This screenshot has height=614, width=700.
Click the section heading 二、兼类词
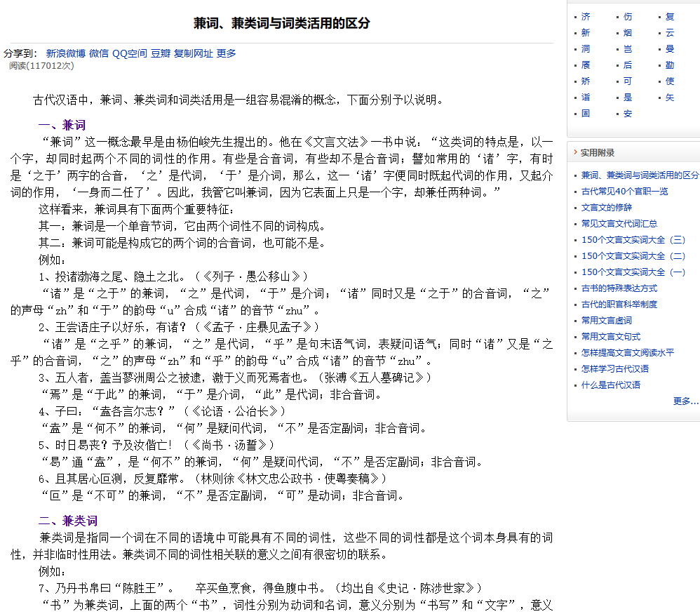(68, 521)
